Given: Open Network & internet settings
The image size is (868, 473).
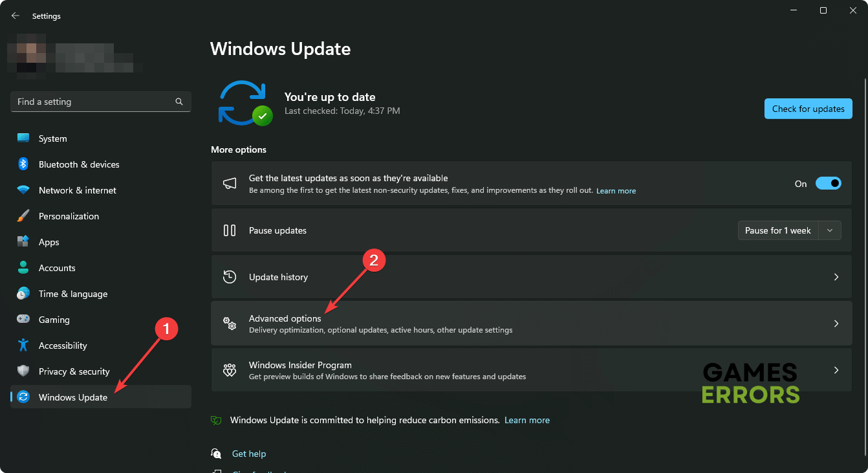Looking at the screenshot, I should coord(101,190).
